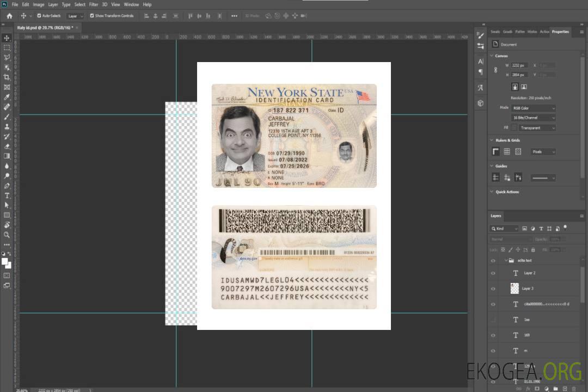Open the Image menu
The width and height of the screenshot is (588, 392).
[39, 4]
